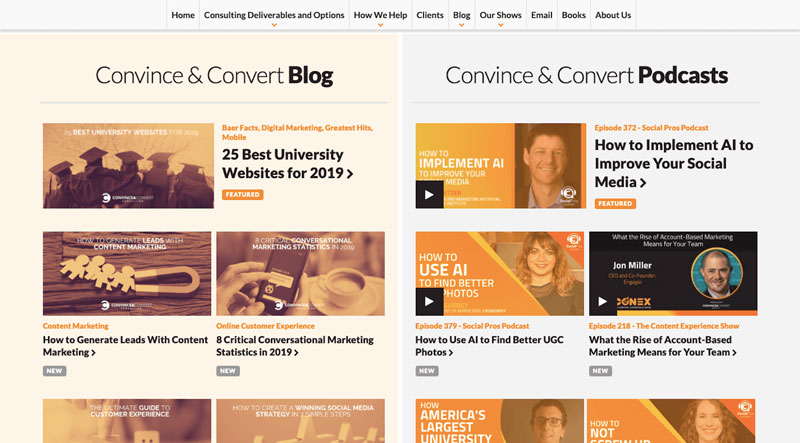This screenshot has height=443, width=800.
Task: Open '25 Best University Websites for 2019' article
Action: [x=287, y=164]
